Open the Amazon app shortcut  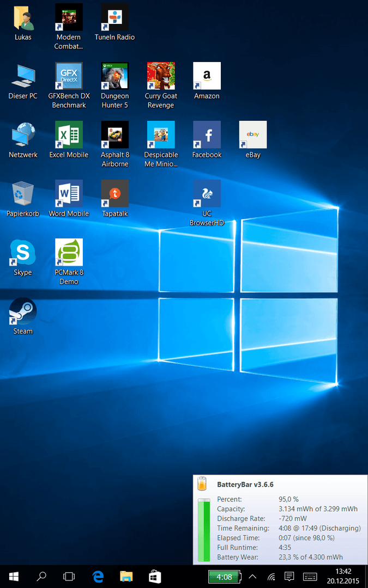[207, 81]
